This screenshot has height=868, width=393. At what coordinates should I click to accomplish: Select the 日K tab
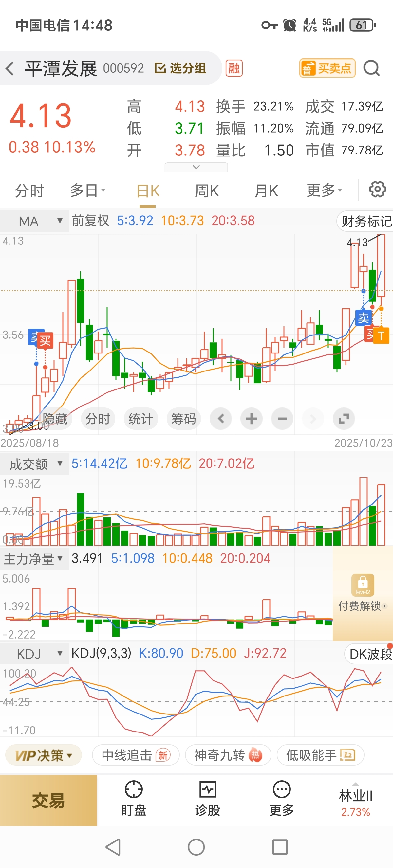coord(148,191)
